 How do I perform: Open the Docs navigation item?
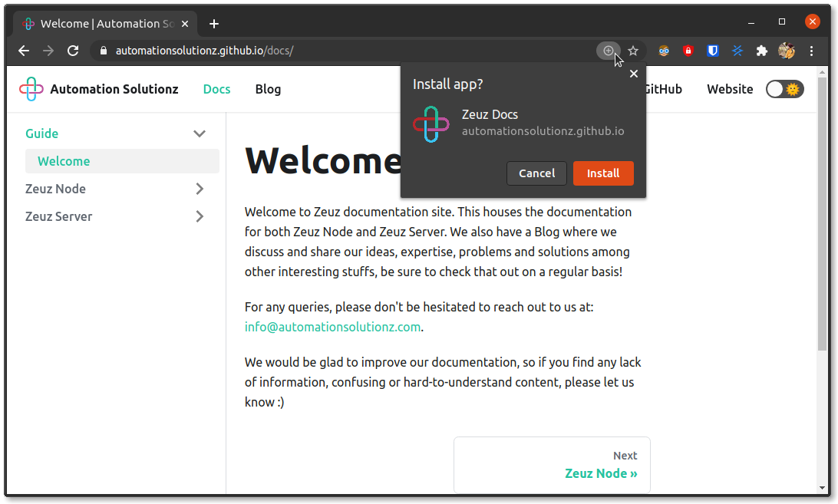point(216,89)
